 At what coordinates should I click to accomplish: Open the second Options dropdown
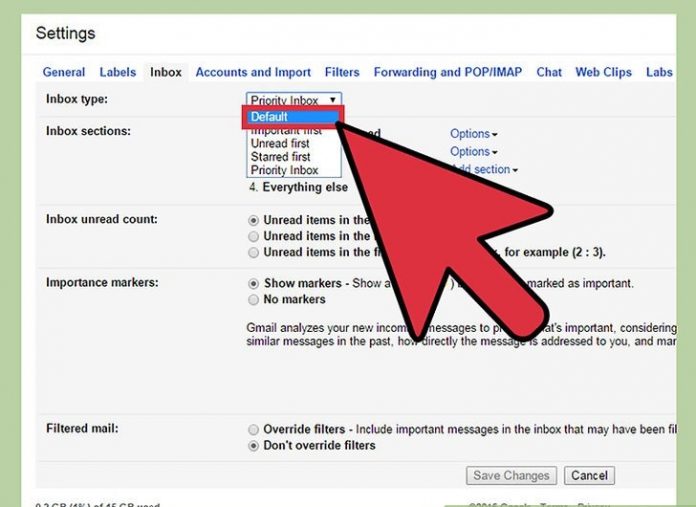coord(473,152)
